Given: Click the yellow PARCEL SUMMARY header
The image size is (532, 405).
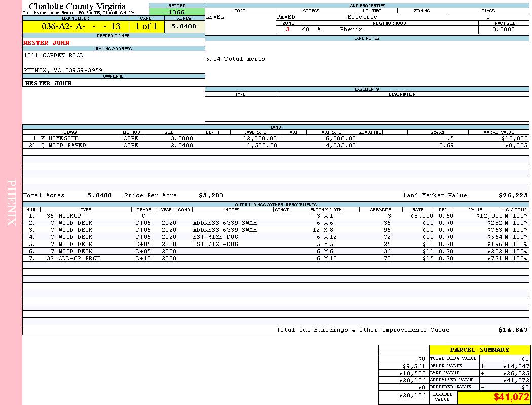Looking at the screenshot, I should pyautogui.click(x=479, y=350).
